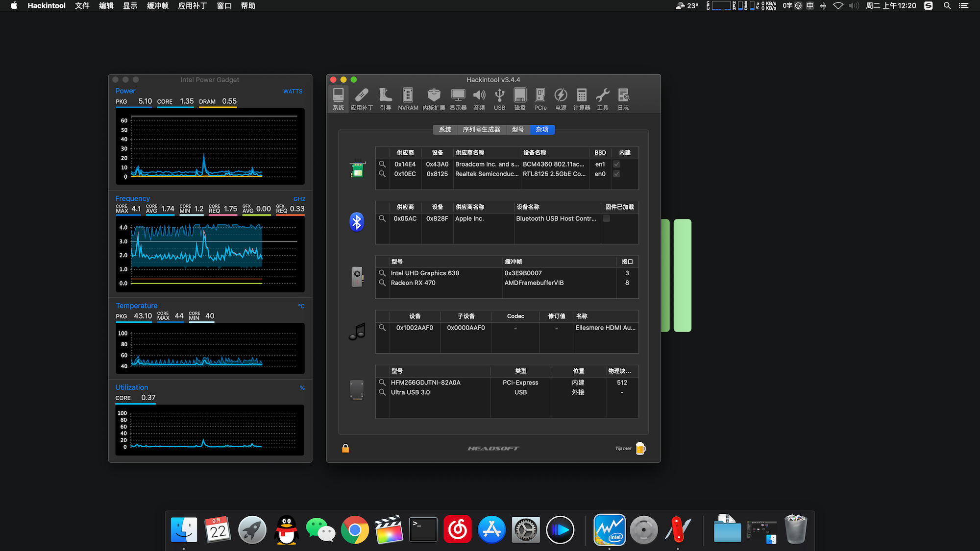The width and height of the screenshot is (980, 551).
Task: Open the Intel Power Gadget dock icon
Action: point(609,530)
